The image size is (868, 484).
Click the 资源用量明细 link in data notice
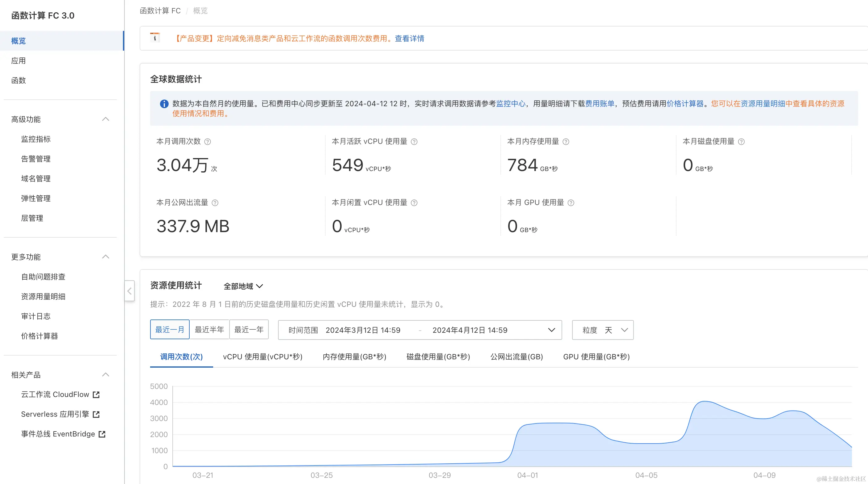tap(763, 104)
